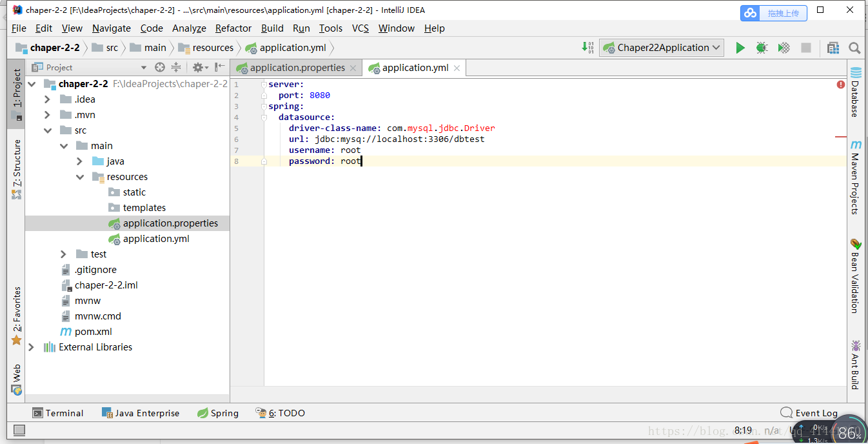Collapse the resources folder arrow
This screenshot has width=868, height=444.
coord(79,177)
